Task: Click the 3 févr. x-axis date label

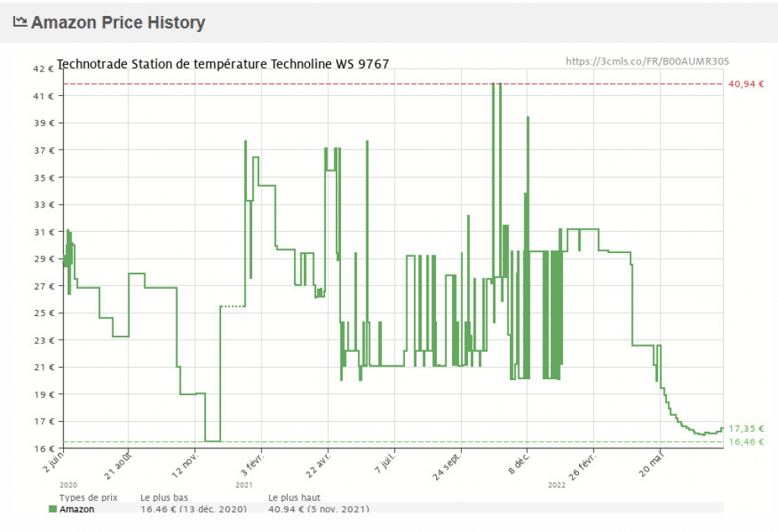Action: (252, 464)
